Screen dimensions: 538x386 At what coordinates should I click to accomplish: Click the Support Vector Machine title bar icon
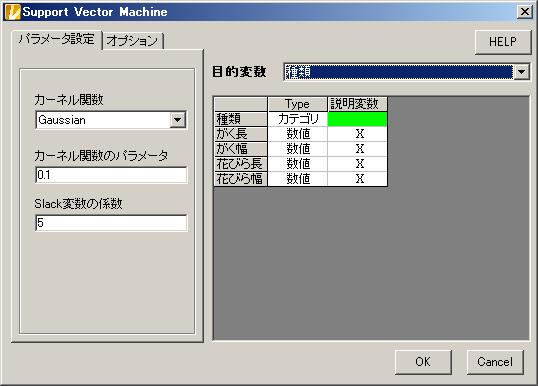click(x=12, y=12)
